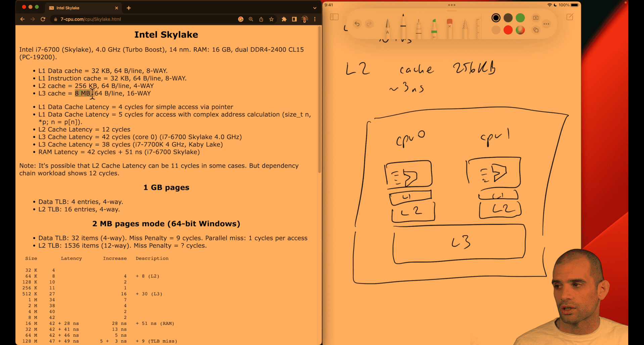This screenshot has height=345, width=644.
Task: Expand the Chrome tab search chevron
Action: coord(315,8)
